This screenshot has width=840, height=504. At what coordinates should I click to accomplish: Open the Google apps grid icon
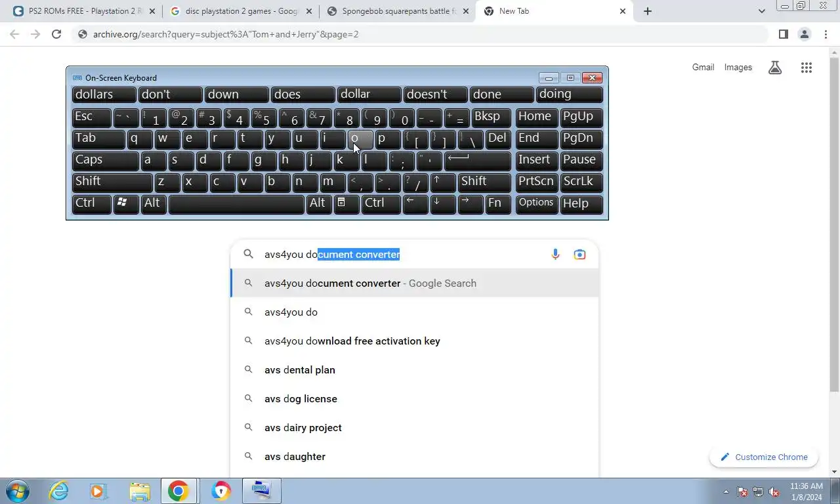point(807,68)
